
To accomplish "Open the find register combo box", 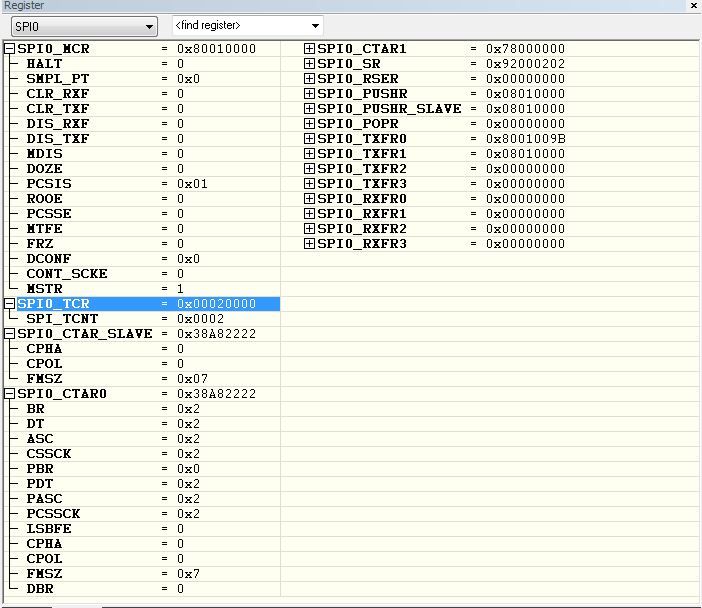I will pos(247,26).
